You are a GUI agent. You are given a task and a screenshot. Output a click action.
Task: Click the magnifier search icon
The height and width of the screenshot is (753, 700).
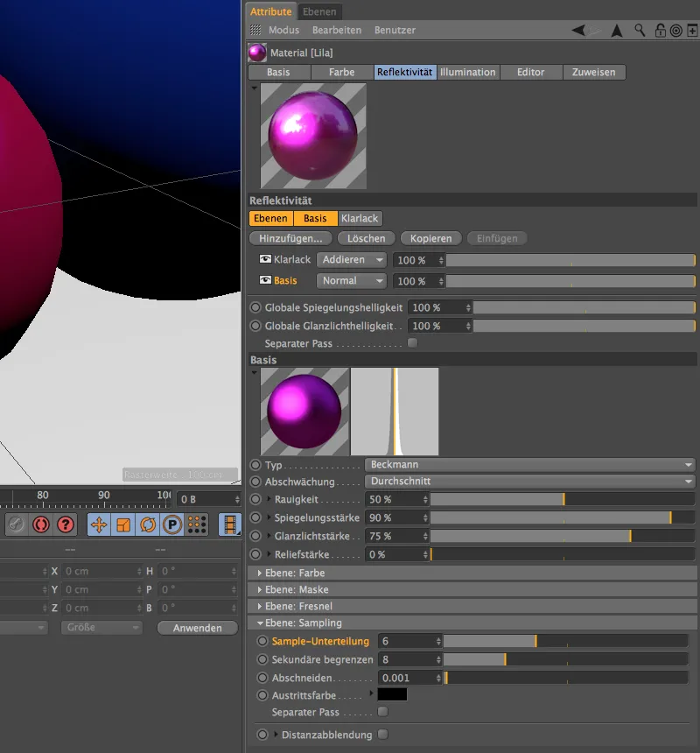pos(640,31)
